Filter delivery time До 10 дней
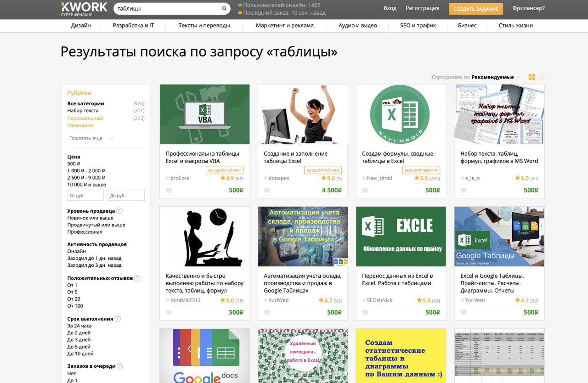The height and width of the screenshot is (383, 588). click(80, 354)
